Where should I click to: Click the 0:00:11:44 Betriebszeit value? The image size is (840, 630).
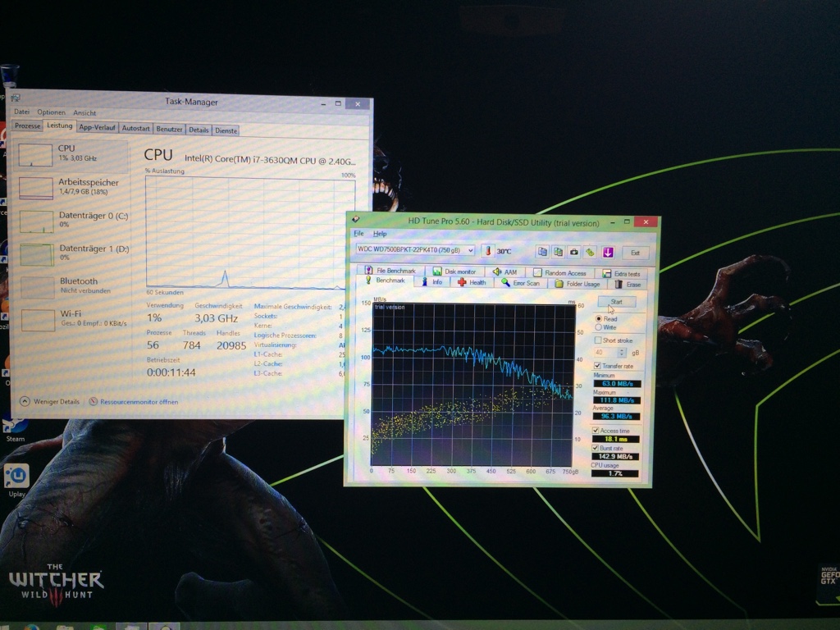click(171, 372)
